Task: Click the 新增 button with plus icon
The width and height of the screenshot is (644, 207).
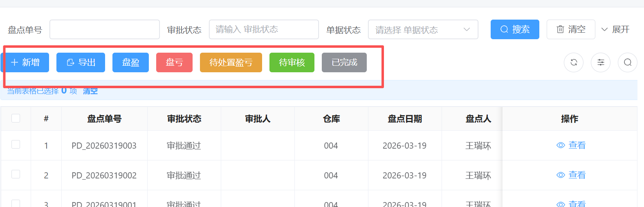Action: pyautogui.click(x=26, y=62)
